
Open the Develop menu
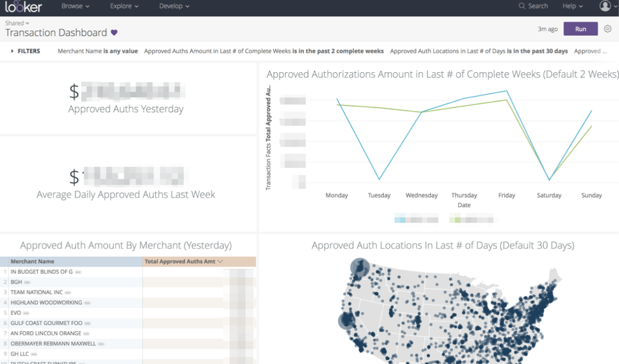tap(174, 6)
